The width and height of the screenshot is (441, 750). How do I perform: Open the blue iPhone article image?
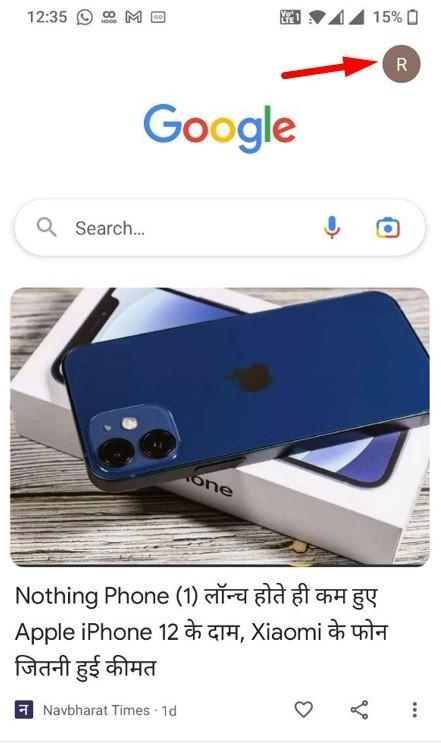tap(220, 427)
